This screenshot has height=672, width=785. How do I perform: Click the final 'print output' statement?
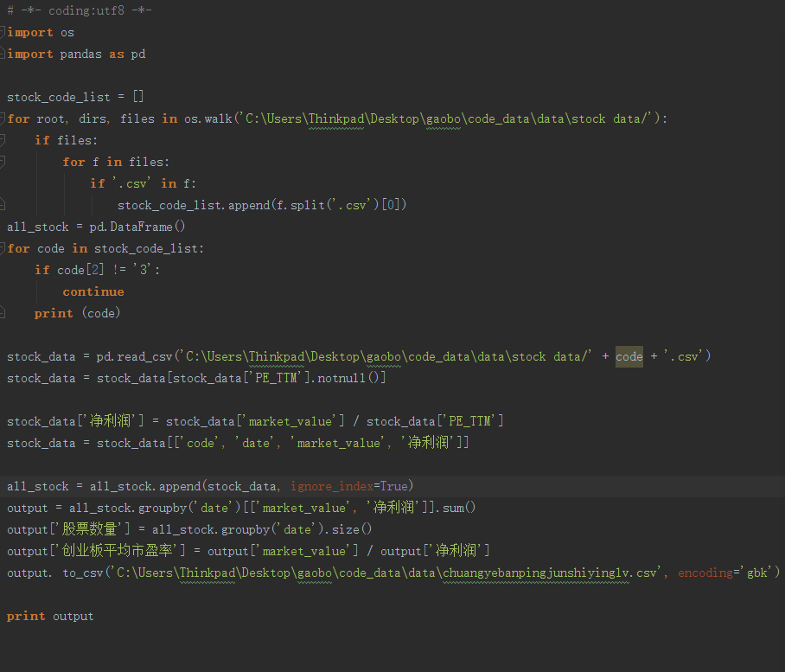click(50, 616)
